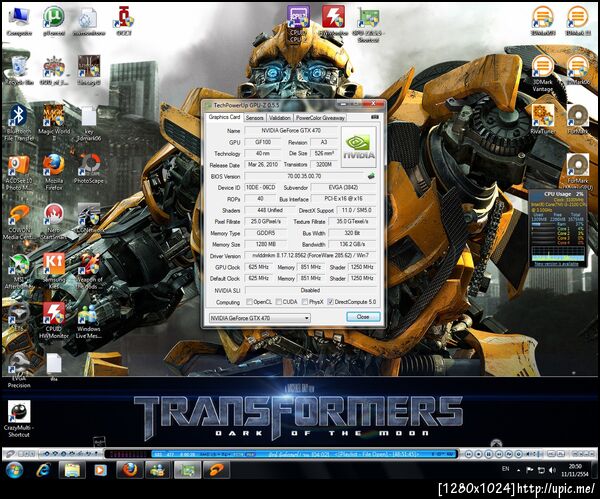Click the Subvendor EVGA field
The image size is (600, 499).
343,188
